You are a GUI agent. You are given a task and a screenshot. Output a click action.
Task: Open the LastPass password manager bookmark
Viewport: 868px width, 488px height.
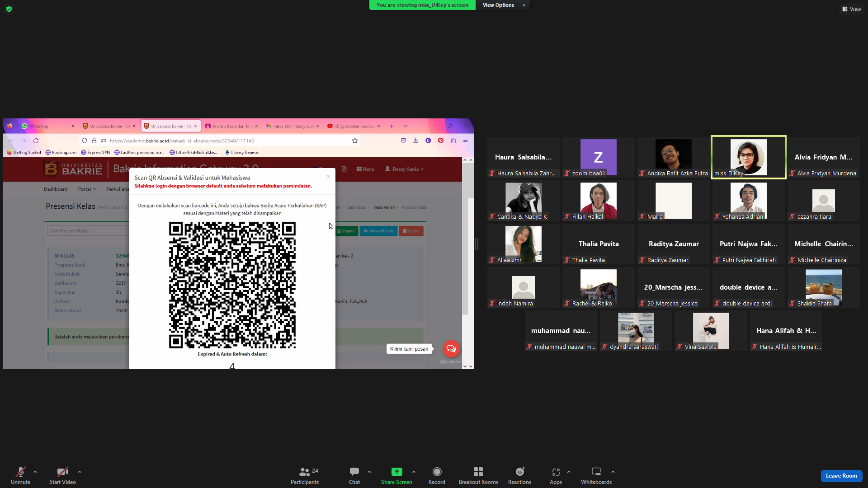[x=139, y=152]
